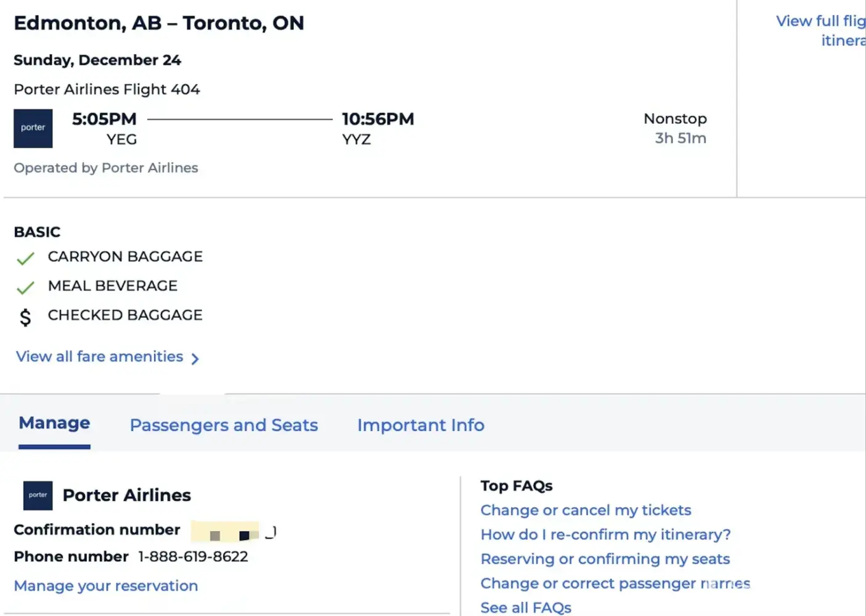The height and width of the screenshot is (616, 866).
Task: Open the Important Info tab
Action: [420, 425]
